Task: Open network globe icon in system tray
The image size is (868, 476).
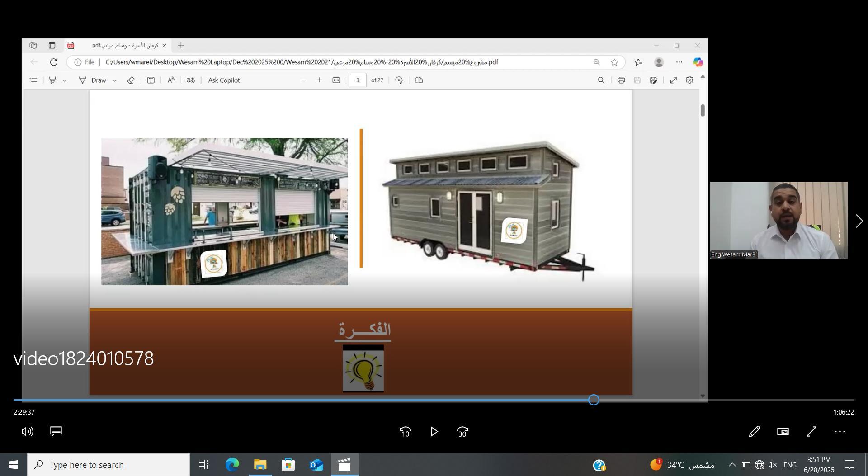Action: point(759,465)
